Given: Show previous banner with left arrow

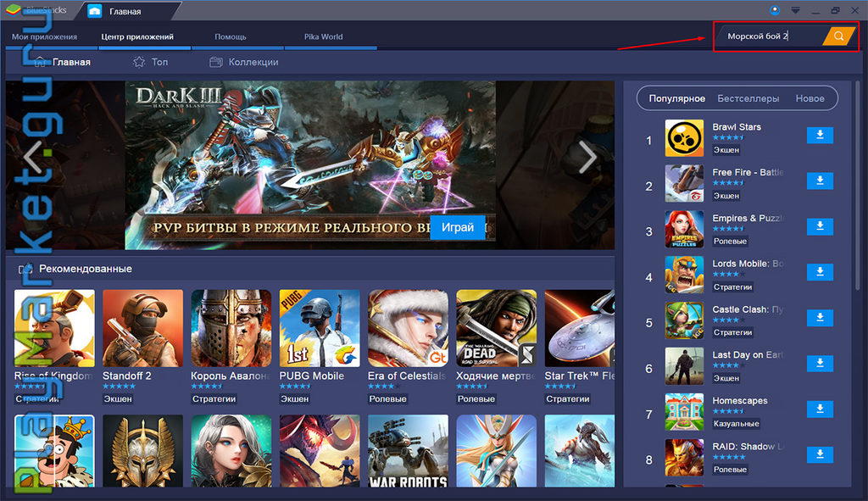Looking at the screenshot, I should (x=32, y=157).
